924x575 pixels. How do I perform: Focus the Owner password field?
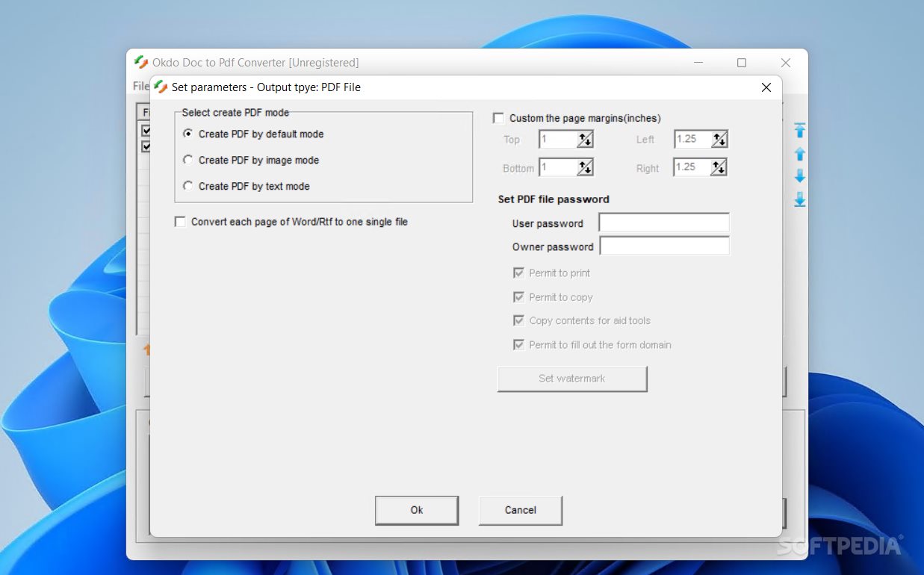pos(664,246)
